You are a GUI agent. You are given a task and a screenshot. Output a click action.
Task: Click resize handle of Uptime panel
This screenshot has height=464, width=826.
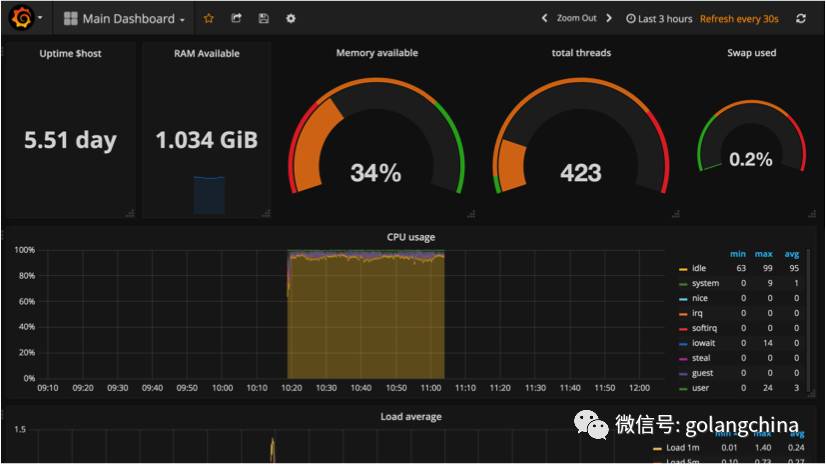click(130, 213)
